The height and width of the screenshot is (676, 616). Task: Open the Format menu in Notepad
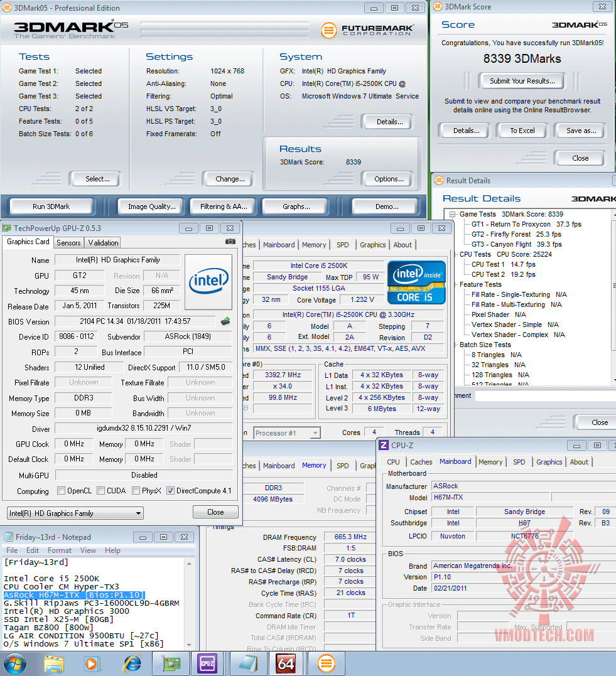point(60,550)
